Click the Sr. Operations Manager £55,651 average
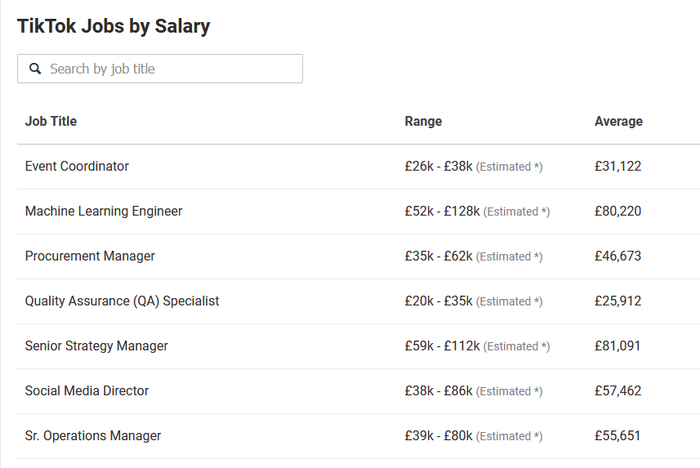This screenshot has height=468, width=700. [617, 436]
